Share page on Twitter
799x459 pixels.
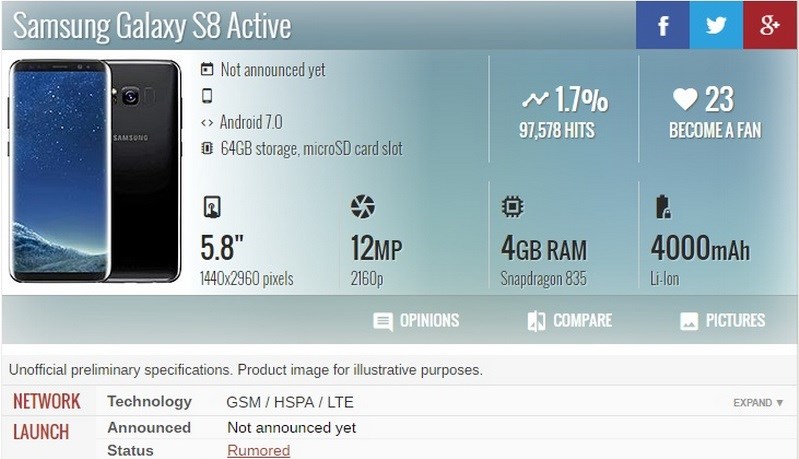click(716, 25)
